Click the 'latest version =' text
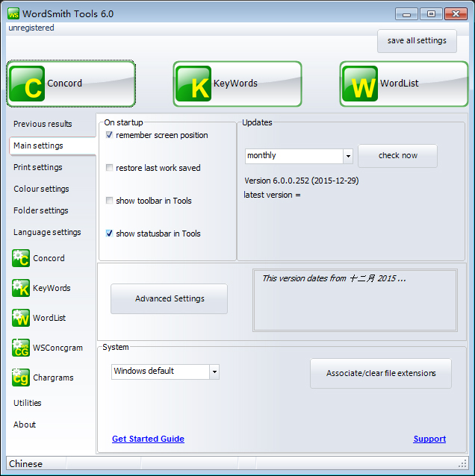The width and height of the screenshot is (475, 476). coord(272,195)
